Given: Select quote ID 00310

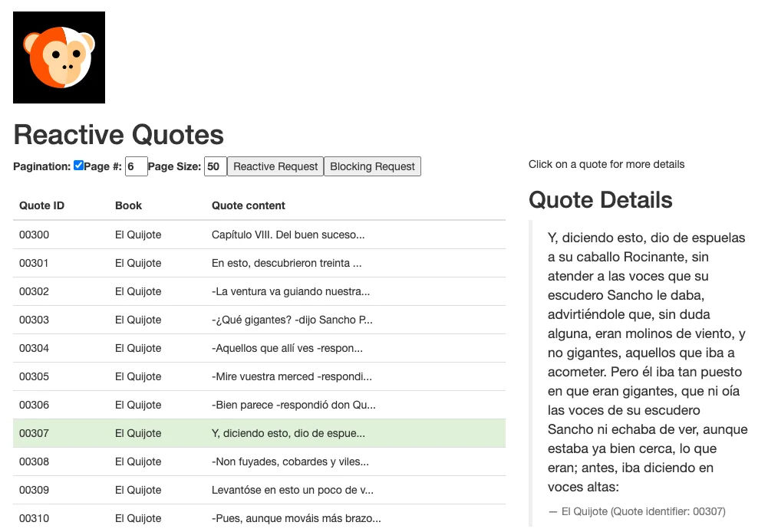Looking at the screenshot, I should click(34, 519).
